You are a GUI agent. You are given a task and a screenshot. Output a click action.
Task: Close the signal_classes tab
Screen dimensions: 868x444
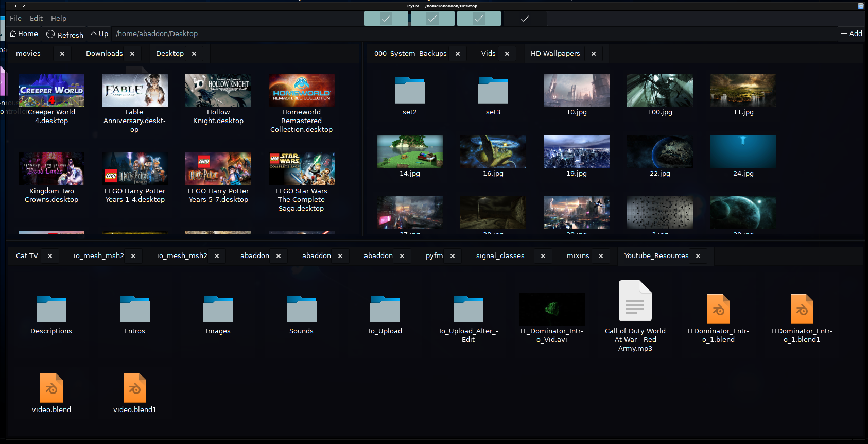543,256
